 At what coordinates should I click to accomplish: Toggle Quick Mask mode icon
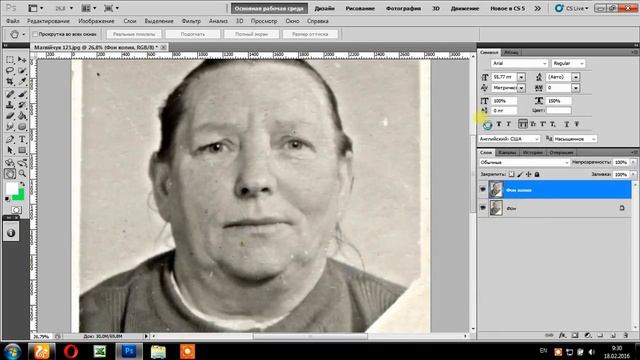16,210
